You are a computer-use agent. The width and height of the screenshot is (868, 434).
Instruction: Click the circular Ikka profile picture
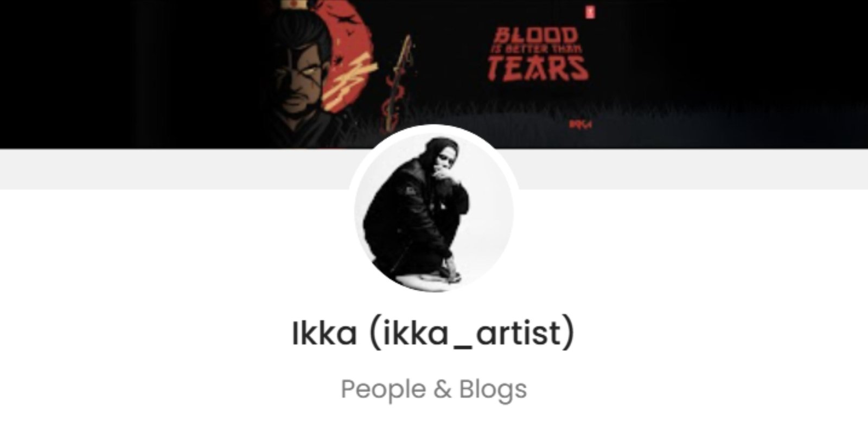434,209
